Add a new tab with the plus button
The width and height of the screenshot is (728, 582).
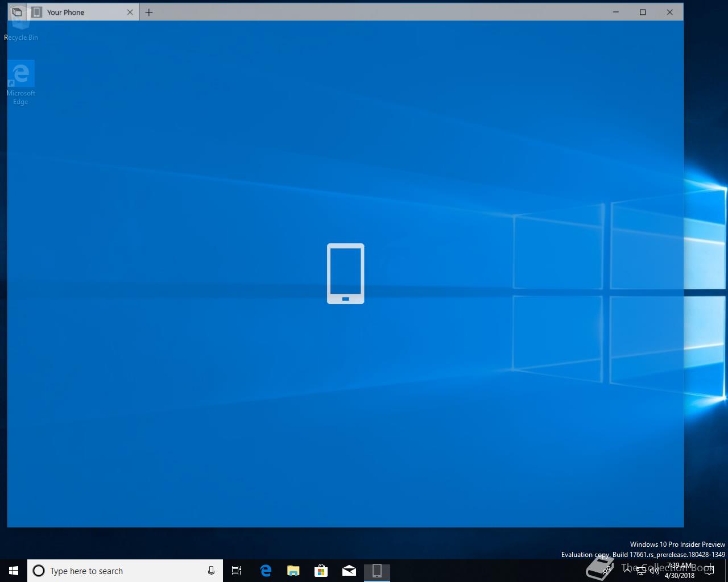click(x=149, y=12)
